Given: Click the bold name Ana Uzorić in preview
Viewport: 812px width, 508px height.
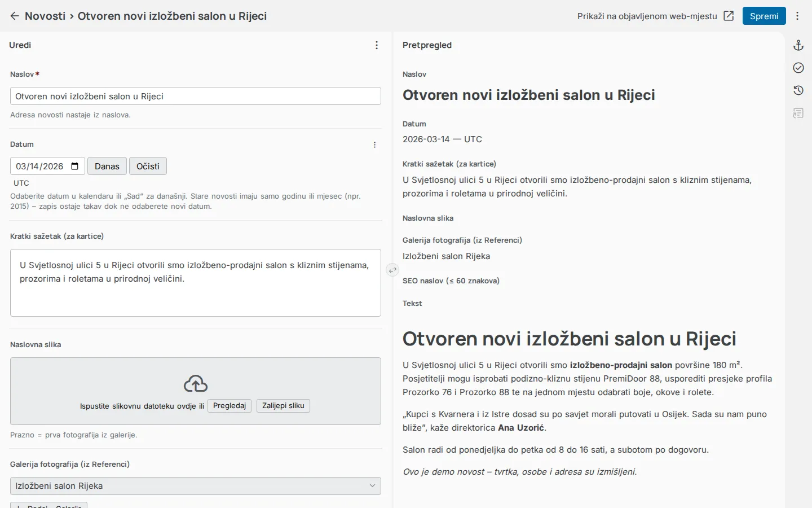Looking at the screenshot, I should [x=521, y=428].
